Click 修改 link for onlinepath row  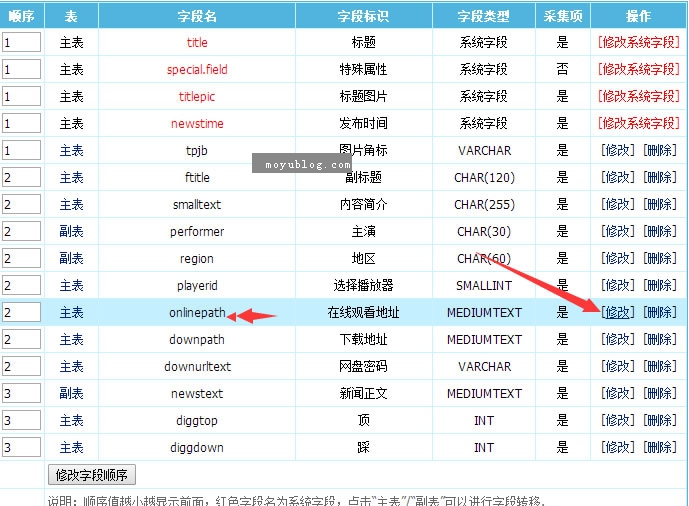pos(617,312)
